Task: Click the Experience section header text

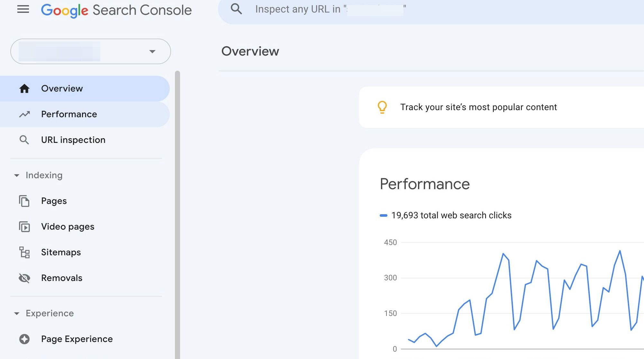Action: click(50, 313)
